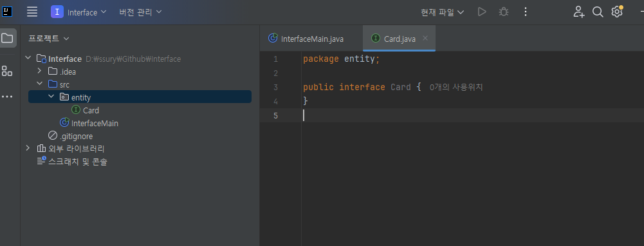The height and width of the screenshot is (246, 644).
Task: Click the scratches and consoles icon
Action: click(41, 161)
